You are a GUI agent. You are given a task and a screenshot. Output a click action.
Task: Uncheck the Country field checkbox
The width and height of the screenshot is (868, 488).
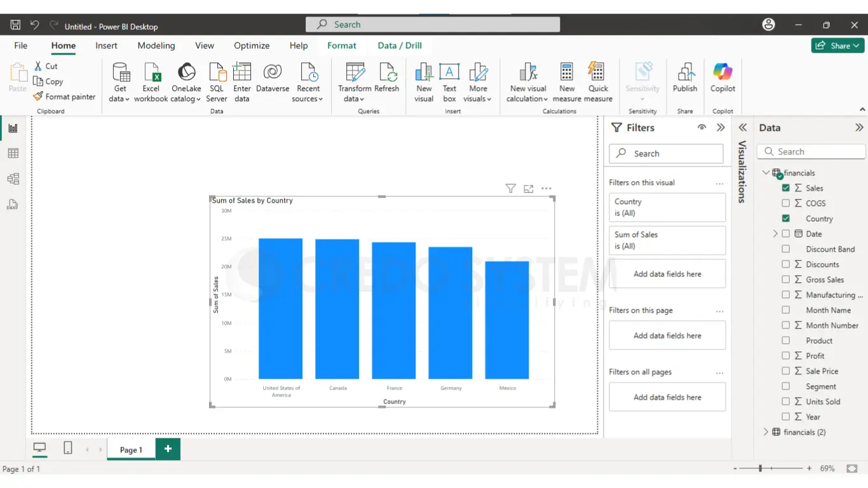click(x=786, y=219)
